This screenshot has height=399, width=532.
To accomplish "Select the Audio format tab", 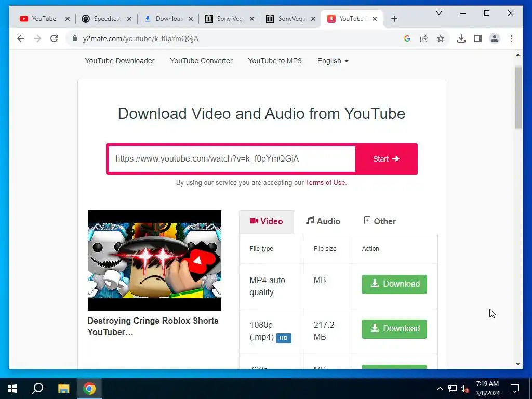I will (x=323, y=221).
